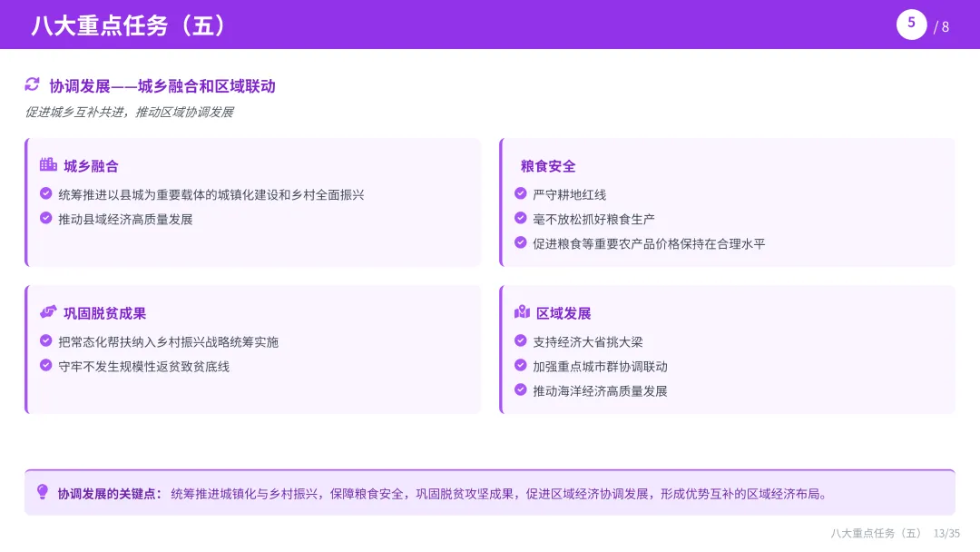Click the heading 协调发展——城乡融合和区域联动
This screenshot has height=552, width=980.
click(162, 86)
